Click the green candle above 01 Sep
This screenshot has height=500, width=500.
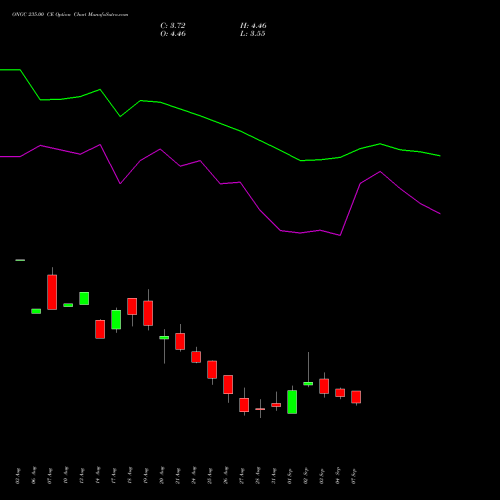click(x=292, y=402)
